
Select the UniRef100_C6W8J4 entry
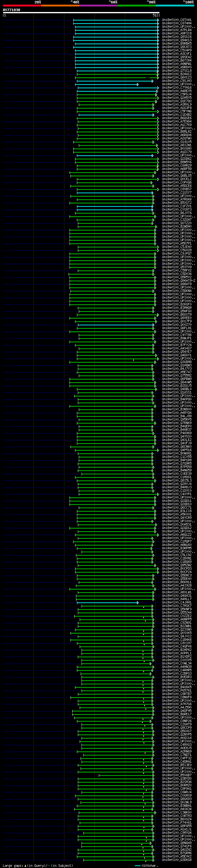tap(177, 792)
